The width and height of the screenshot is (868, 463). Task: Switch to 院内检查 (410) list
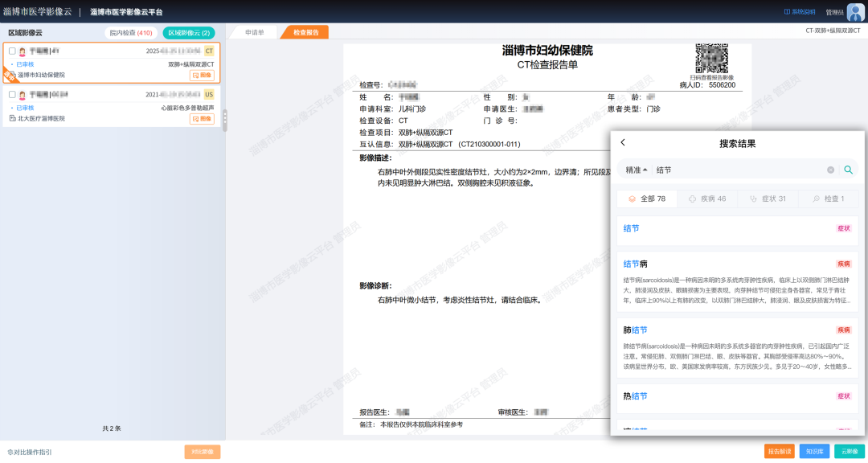pos(131,33)
